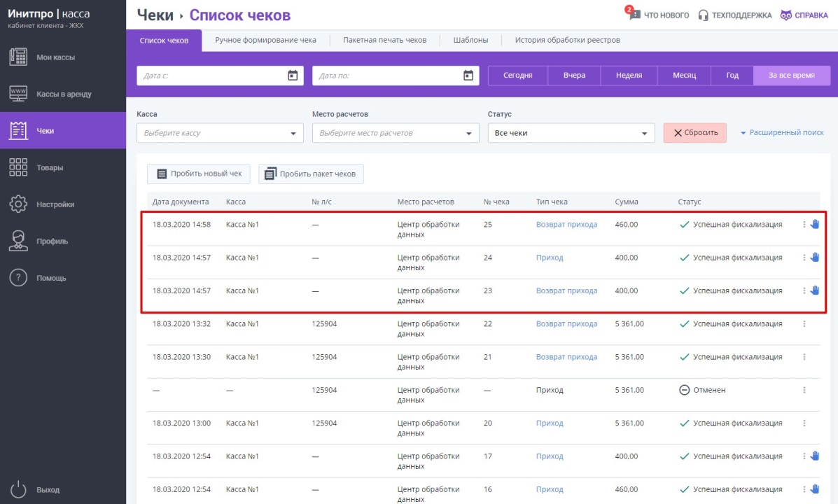Select the За все время period
This screenshot has height=504, width=838.
pos(792,76)
